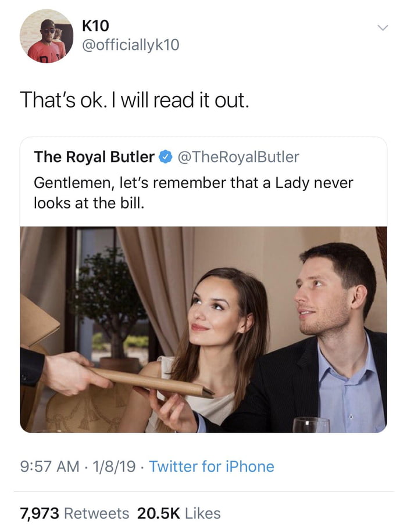This screenshot has height=532, width=407.
Task: Click the @TheRoyalButler handle
Action: pyautogui.click(x=238, y=157)
